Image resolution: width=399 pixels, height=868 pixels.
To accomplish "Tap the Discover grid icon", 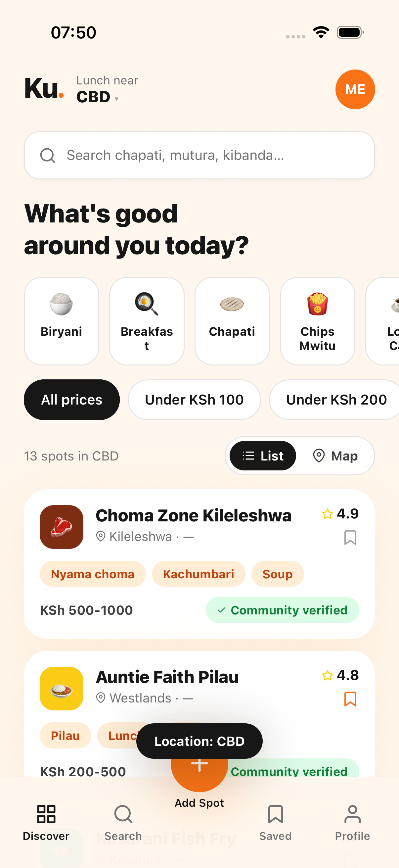I will point(46,814).
